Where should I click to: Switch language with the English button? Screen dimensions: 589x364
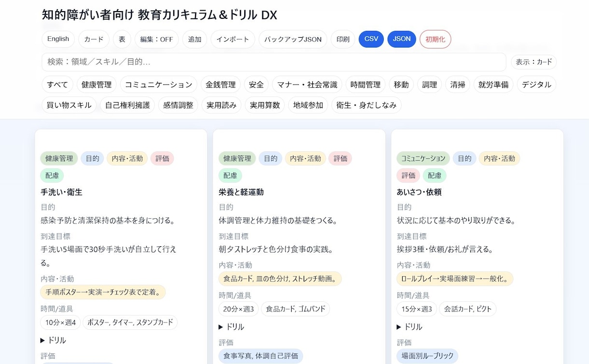point(58,39)
